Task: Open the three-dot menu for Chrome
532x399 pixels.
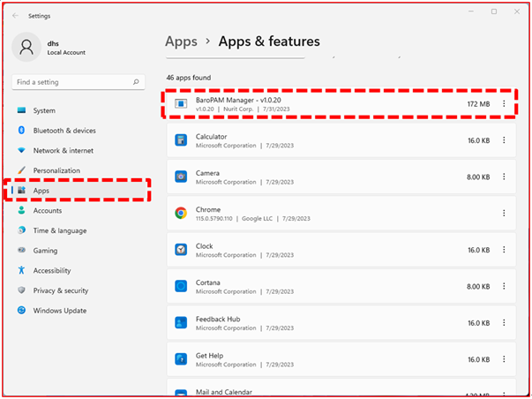Action: [x=504, y=213]
